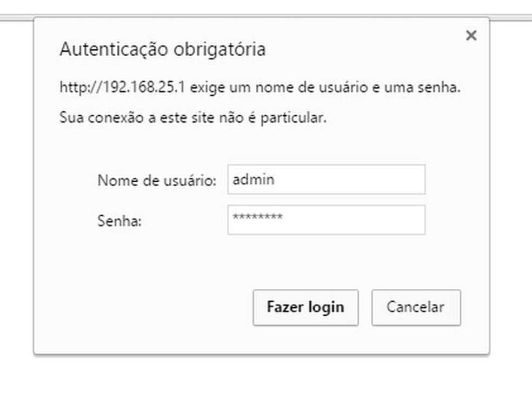Click the Cancelar button
The width and height of the screenshot is (532, 398).
416,307
